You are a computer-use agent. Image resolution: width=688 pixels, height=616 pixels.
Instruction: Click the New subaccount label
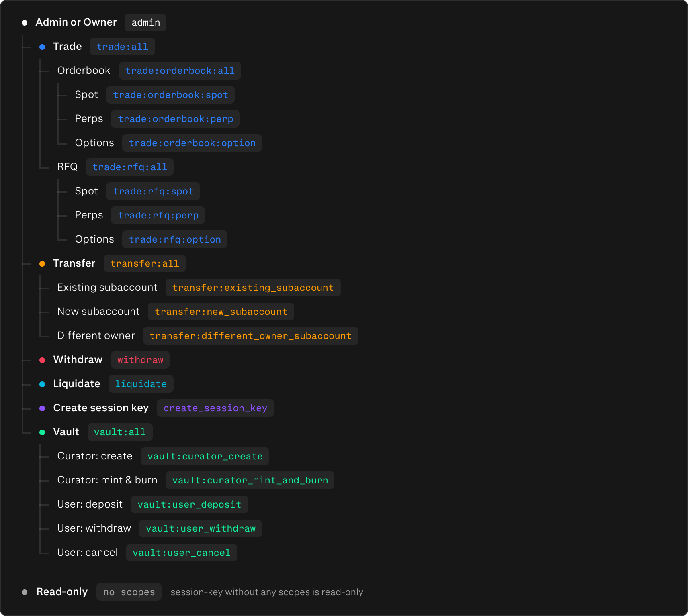click(98, 312)
